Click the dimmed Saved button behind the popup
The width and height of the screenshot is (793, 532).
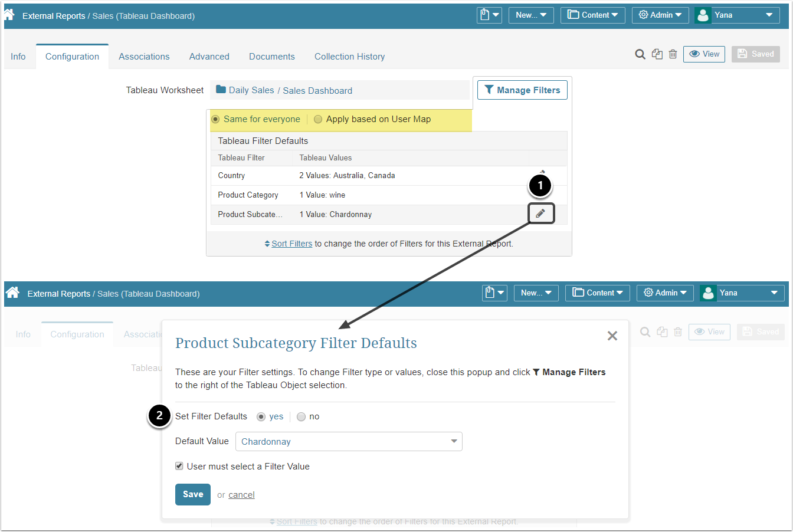pyautogui.click(x=761, y=332)
